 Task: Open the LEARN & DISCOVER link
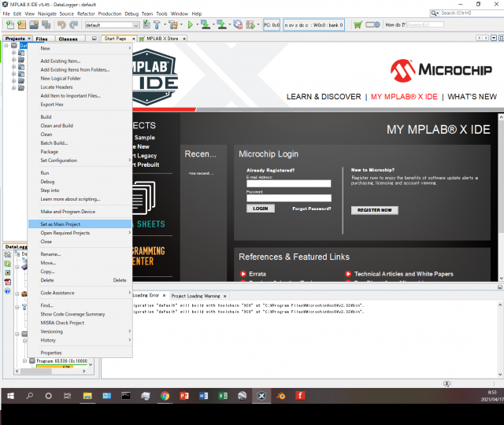324,97
